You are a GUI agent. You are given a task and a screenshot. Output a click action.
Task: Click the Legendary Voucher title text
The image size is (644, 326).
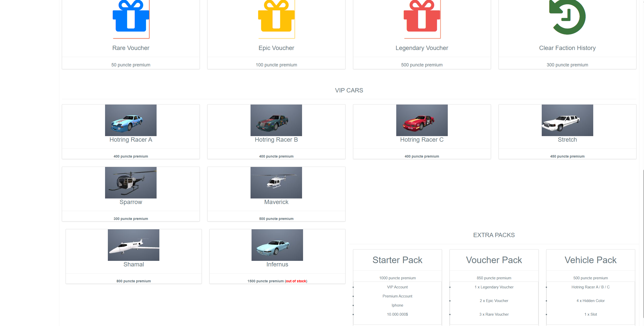[x=422, y=48]
